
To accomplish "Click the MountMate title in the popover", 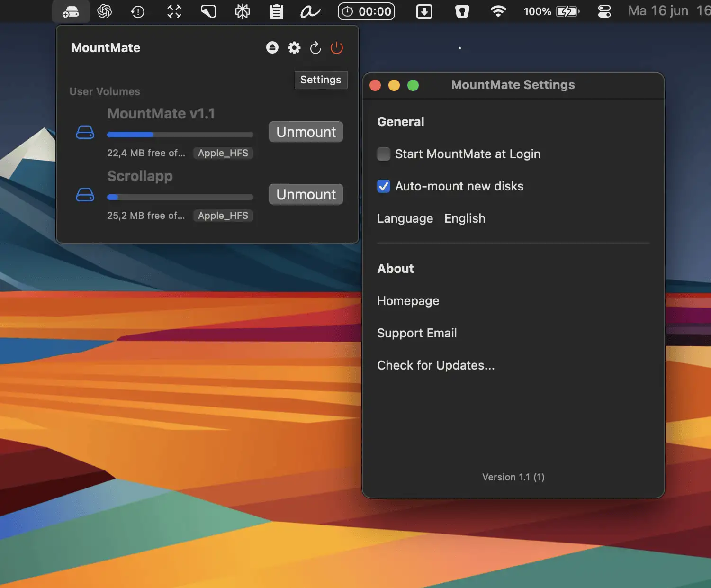I will pyautogui.click(x=106, y=48).
